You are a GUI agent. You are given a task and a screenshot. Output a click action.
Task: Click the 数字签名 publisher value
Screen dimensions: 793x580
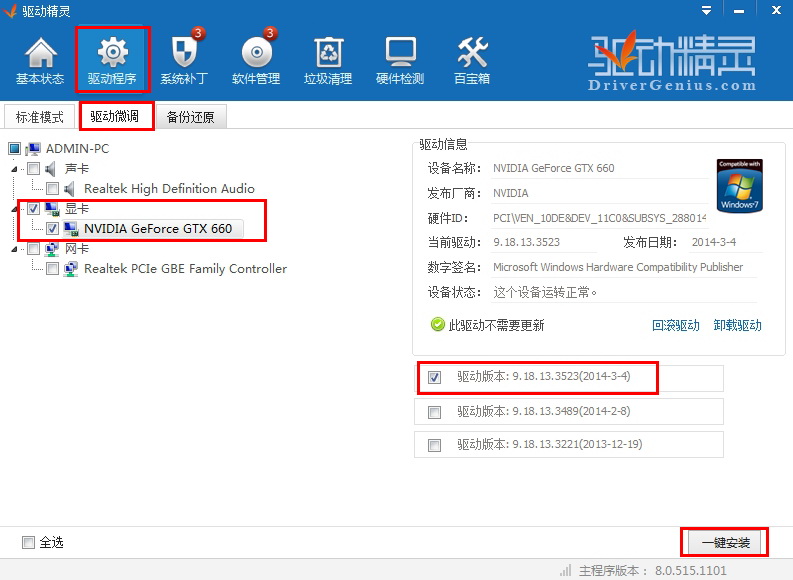(618, 267)
